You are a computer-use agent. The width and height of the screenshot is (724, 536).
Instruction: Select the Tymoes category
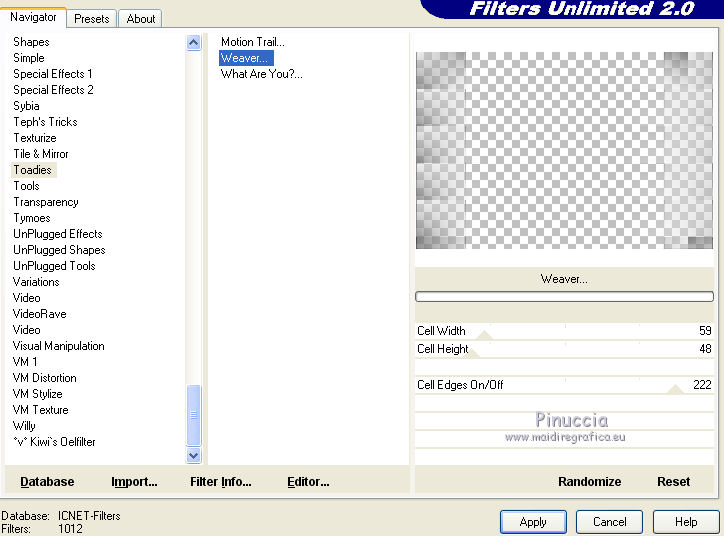(x=31, y=218)
